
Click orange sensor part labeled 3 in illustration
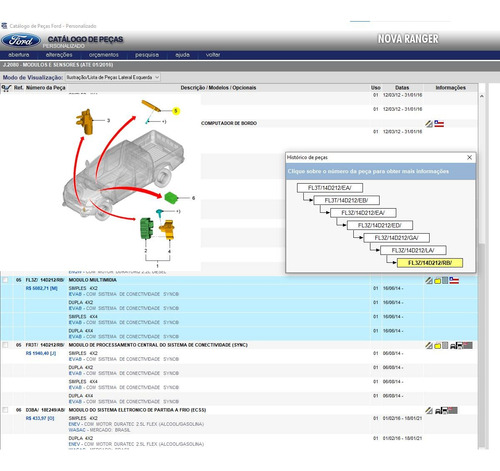point(86,122)
